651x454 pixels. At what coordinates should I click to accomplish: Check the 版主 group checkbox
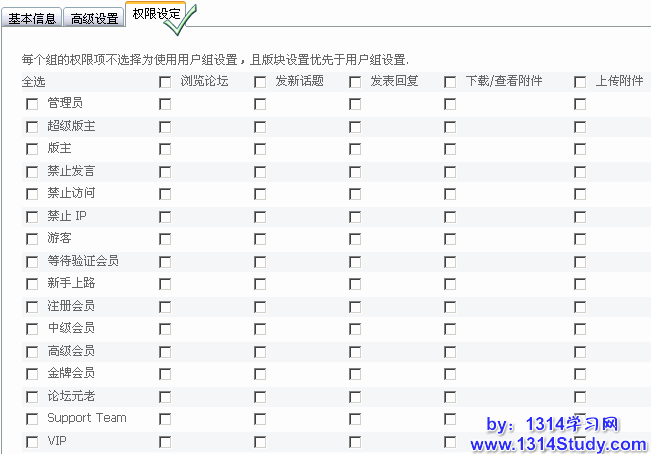pos(32,149)
